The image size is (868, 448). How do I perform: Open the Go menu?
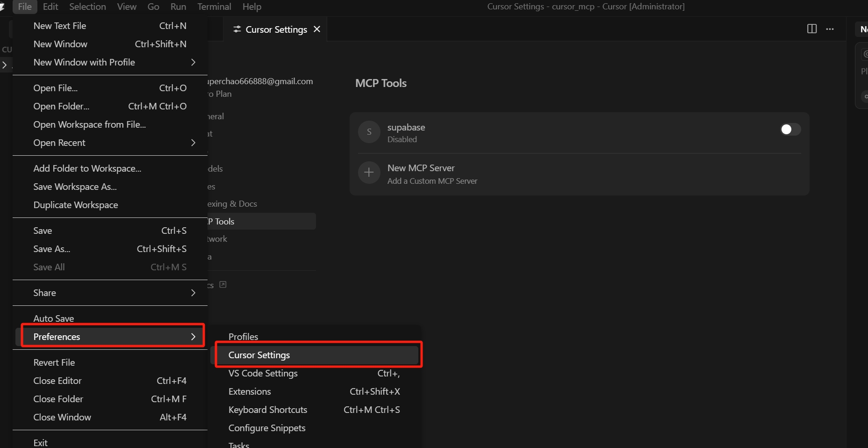click(153, 7)
